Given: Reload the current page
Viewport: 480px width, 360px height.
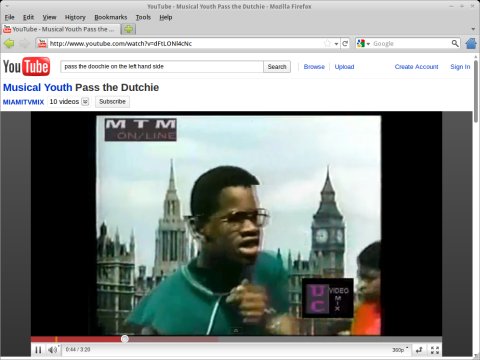Looking at the screenshot, I should tap(345, 43).
